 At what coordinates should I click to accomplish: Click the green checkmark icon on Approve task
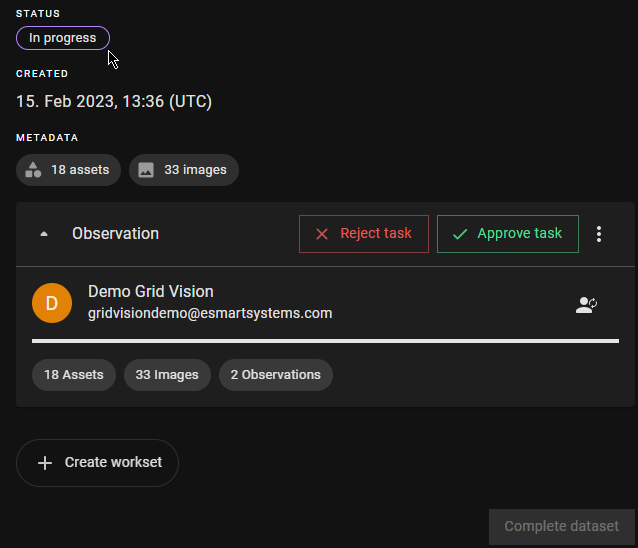tap(460, 234)
